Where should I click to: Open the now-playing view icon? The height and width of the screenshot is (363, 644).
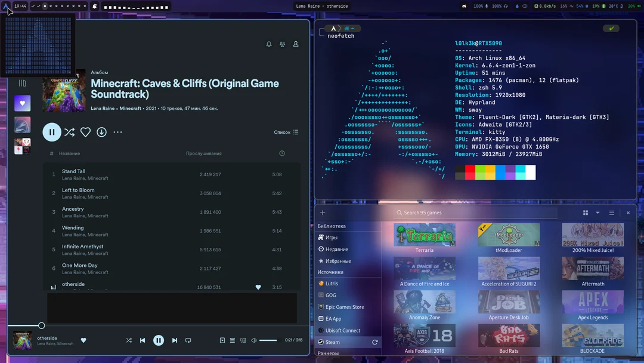tap(222, 340)
